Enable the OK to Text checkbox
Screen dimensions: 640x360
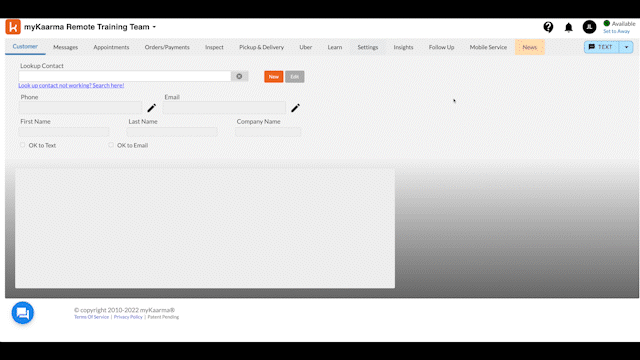tap(23, 145)
